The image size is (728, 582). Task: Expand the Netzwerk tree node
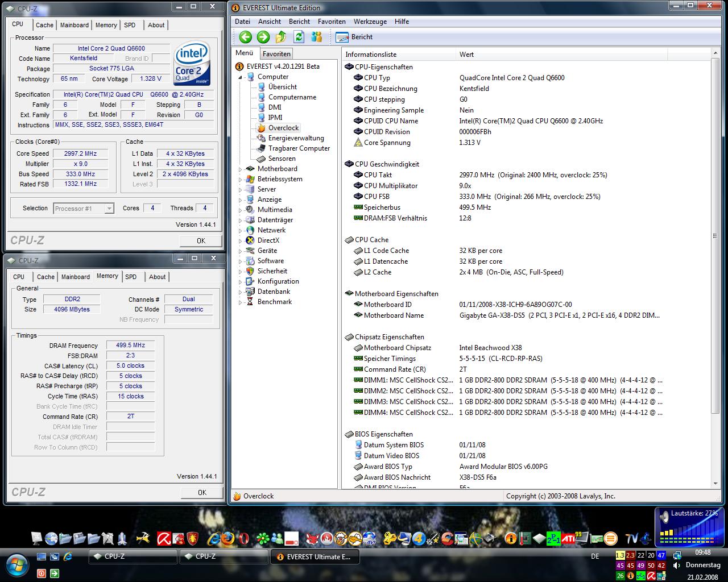point(240,230)
